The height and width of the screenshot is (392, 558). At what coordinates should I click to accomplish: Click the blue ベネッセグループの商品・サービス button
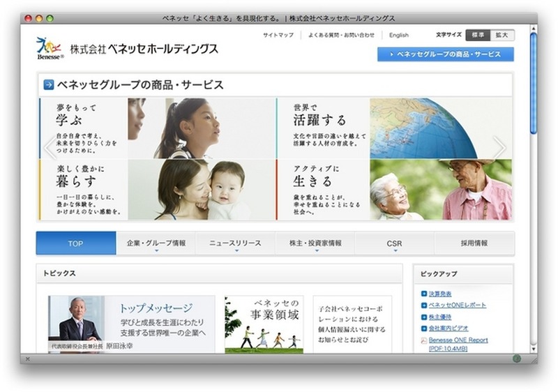[445, 54]
